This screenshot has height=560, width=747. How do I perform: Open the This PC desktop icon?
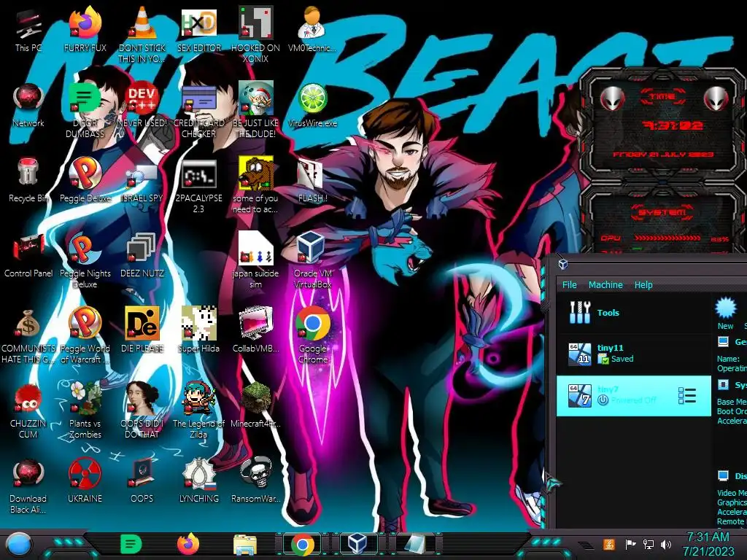(x=28, y=31)
